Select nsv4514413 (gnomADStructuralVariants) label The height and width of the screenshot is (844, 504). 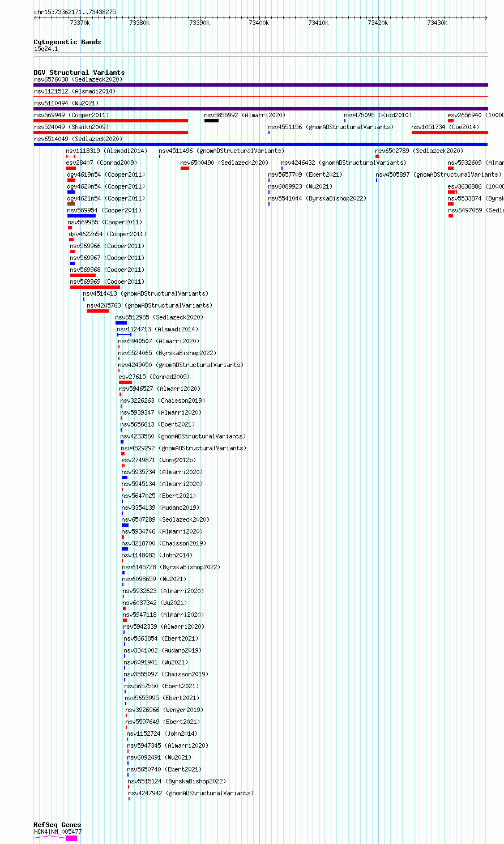pos(146,293)
